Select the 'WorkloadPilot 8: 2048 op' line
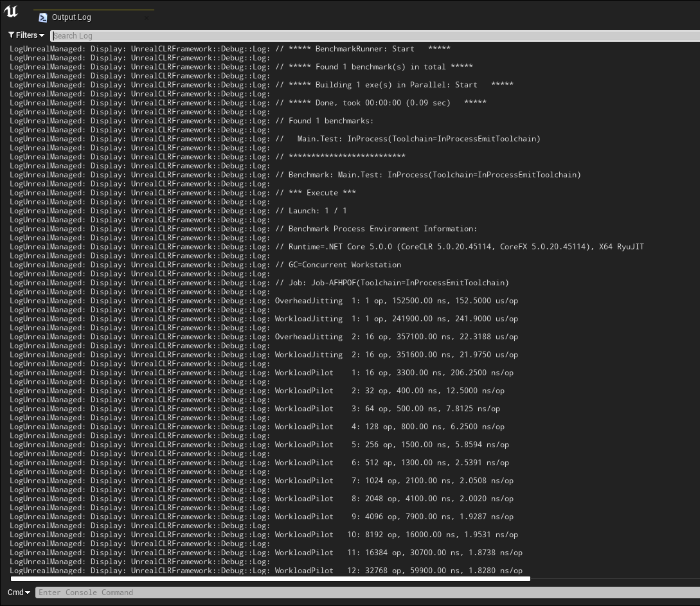The width and height of the screenshot is (700, 606). (262, 499)
